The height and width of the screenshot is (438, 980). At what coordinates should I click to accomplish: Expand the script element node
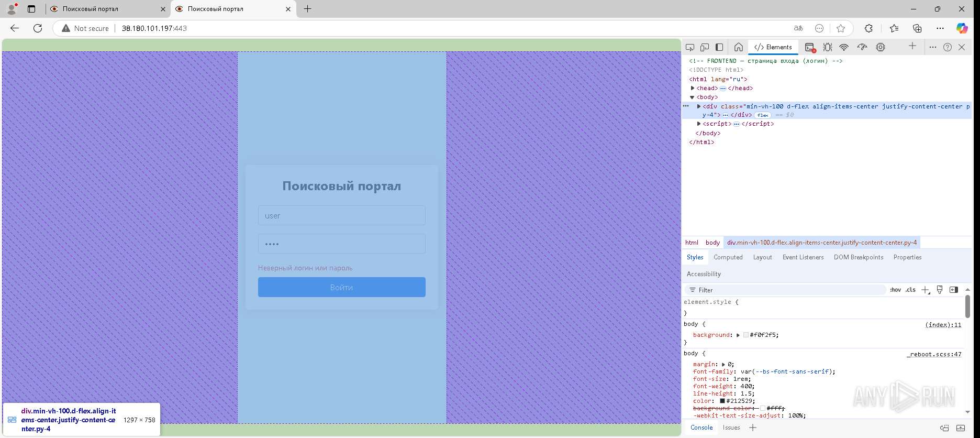(699, 124)
